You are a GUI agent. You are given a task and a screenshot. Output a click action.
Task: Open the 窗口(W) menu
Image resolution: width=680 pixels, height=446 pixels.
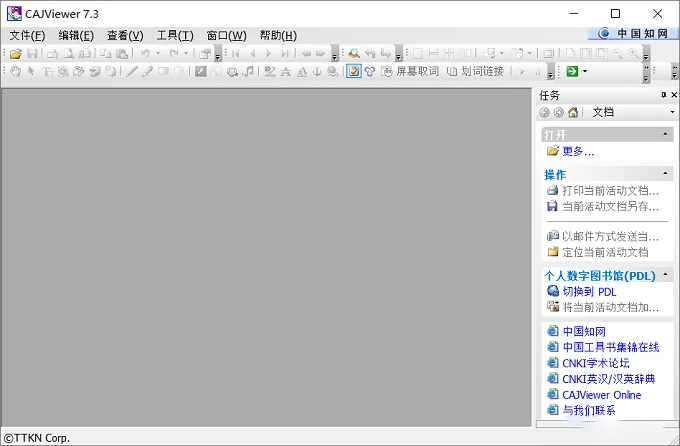click(226, 36)
